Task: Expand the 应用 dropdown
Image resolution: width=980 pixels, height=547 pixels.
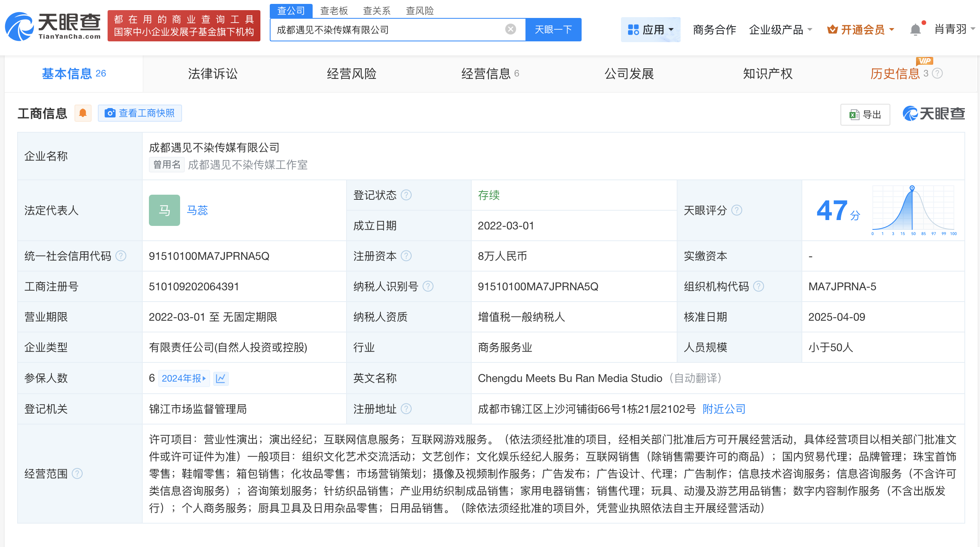Action: (x=671, y=30)
